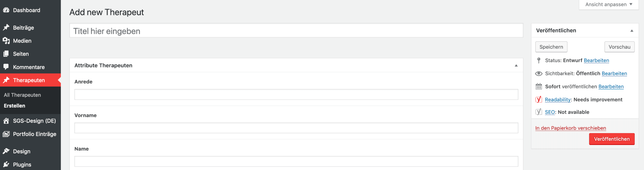Click the red Veröffentlichen button
644x170 pixels.
pos(612,139)
